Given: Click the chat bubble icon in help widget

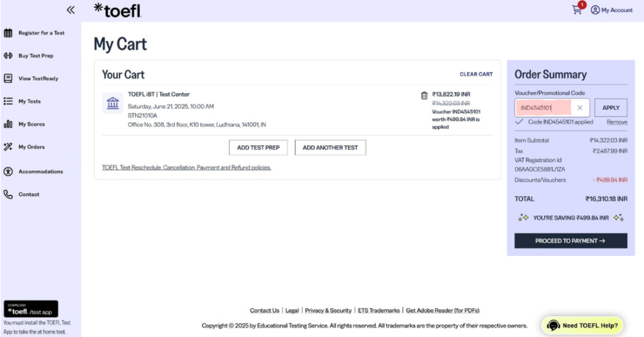Looking at the screenshot, I should point(553,326).
